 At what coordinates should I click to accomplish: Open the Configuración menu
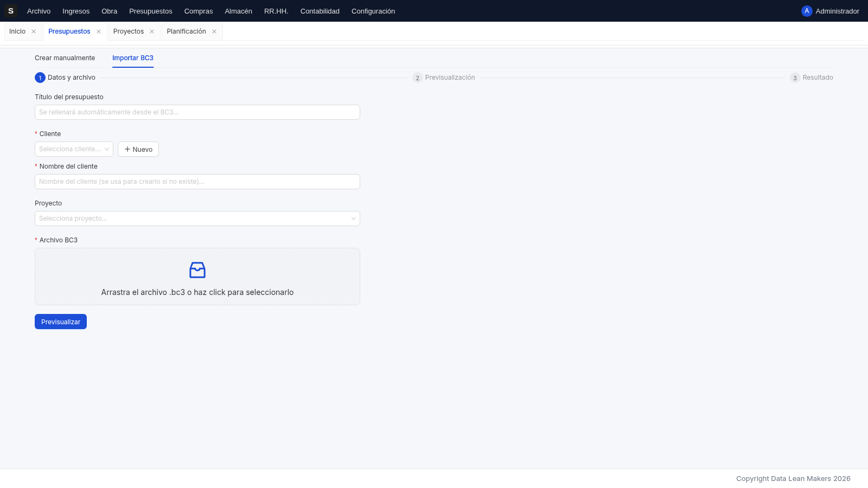tap(373, 11)
